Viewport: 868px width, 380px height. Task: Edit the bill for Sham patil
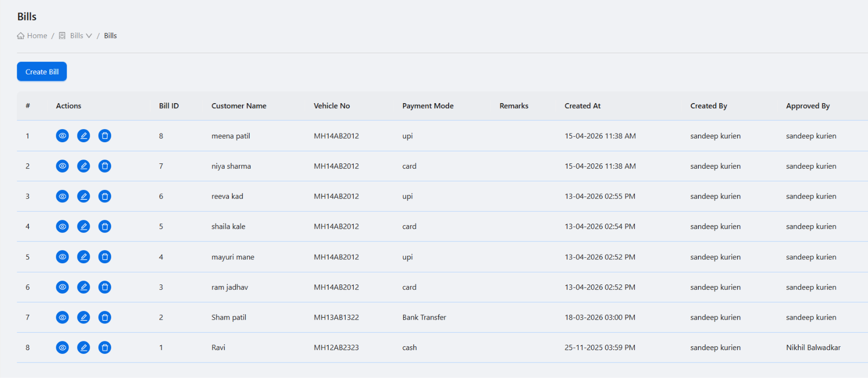pos(84,317)
